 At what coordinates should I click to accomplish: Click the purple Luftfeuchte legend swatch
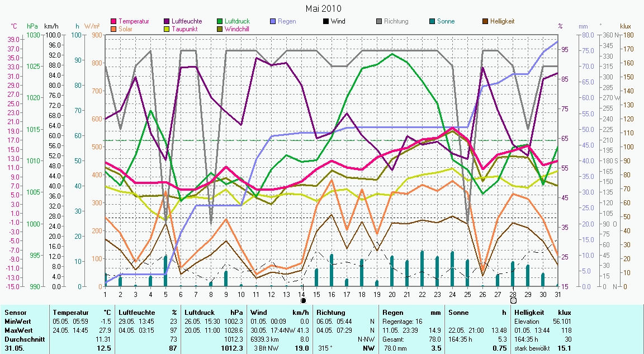(167, 21)
